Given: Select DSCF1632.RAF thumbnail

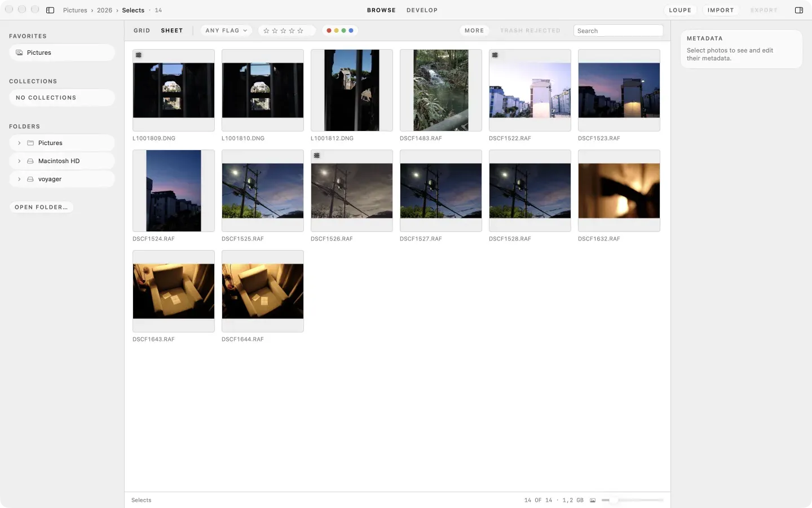Looking at the screenshot, I should 619,191.
